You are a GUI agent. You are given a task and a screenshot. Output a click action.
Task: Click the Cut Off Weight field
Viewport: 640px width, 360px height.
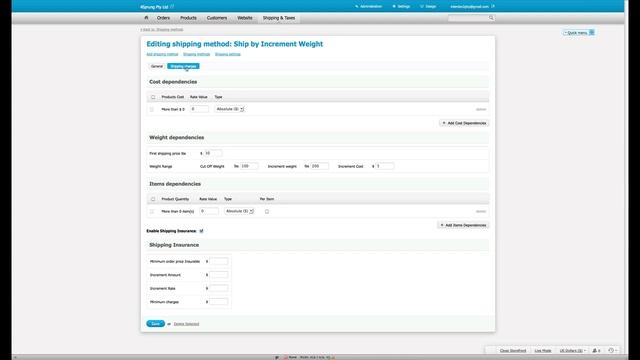(249, 166)
